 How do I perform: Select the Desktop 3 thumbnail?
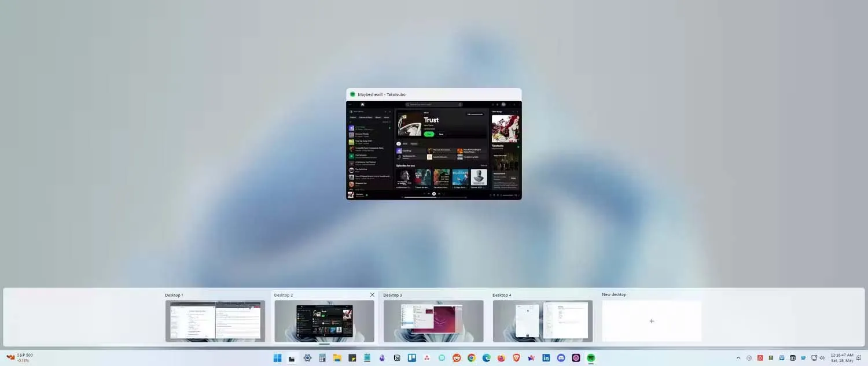(x=433, y=320)
